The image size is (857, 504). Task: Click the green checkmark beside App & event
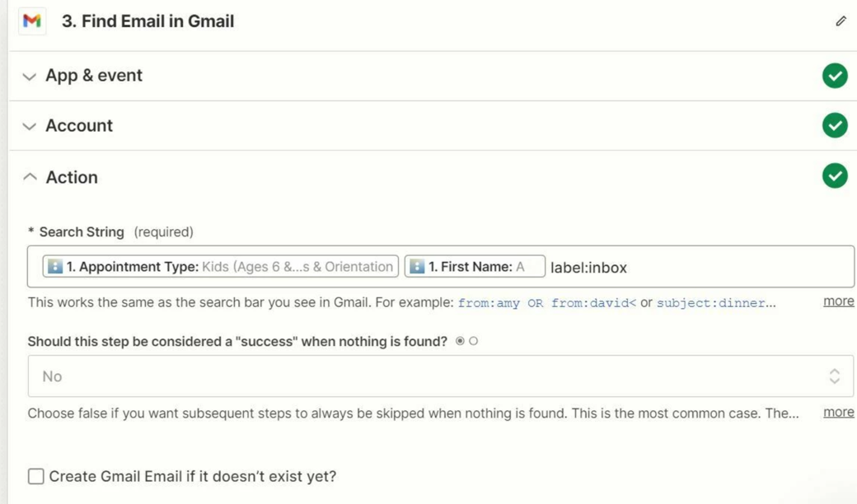click(835, 76)
